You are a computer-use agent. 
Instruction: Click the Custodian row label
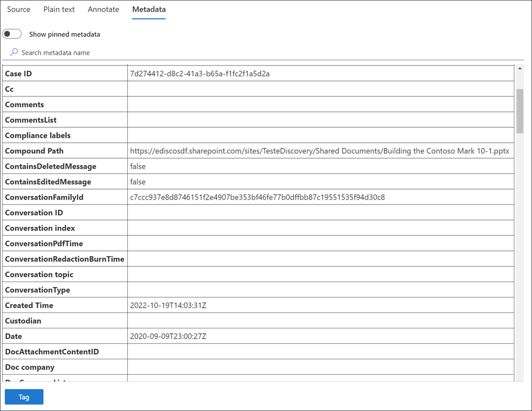(x=23, y=321)
